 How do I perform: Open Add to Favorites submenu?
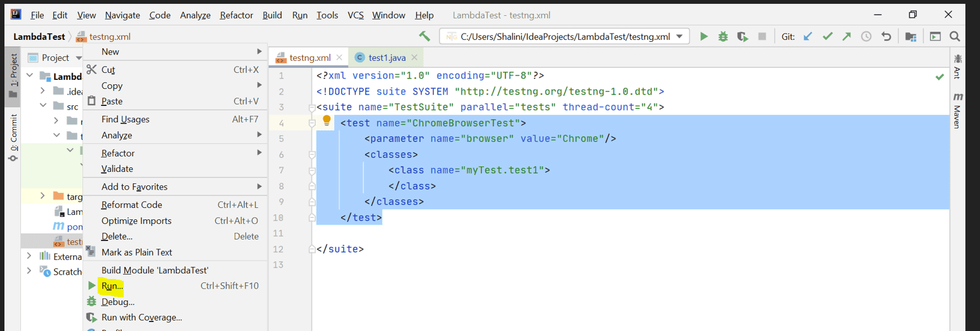click(175, 186)
